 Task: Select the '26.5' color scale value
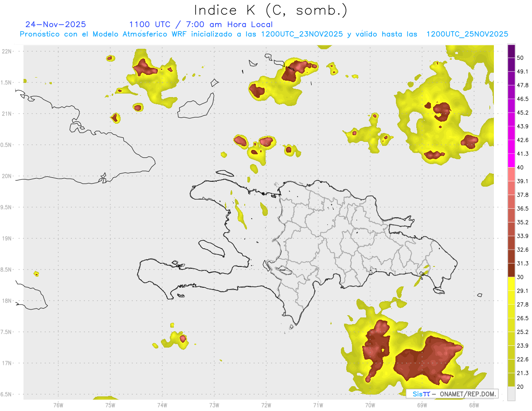pos(523,318)
